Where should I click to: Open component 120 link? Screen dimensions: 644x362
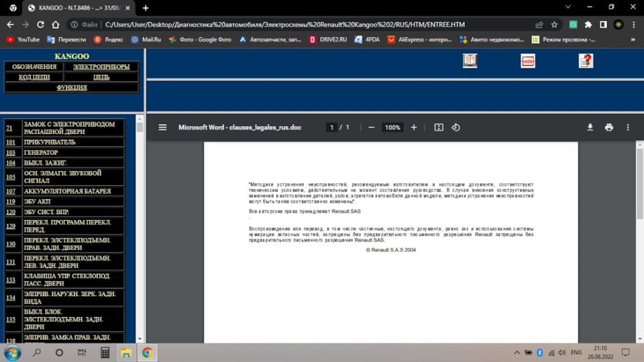click(10, 213)
